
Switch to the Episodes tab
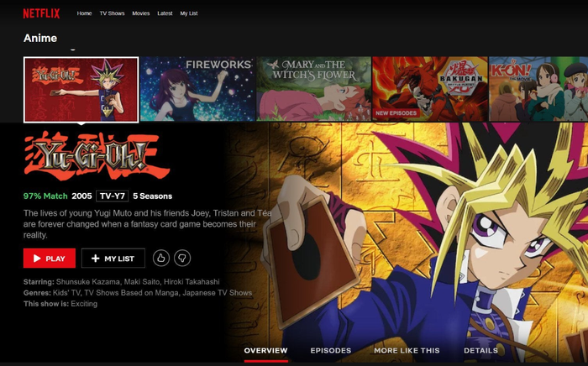(331, 351)
